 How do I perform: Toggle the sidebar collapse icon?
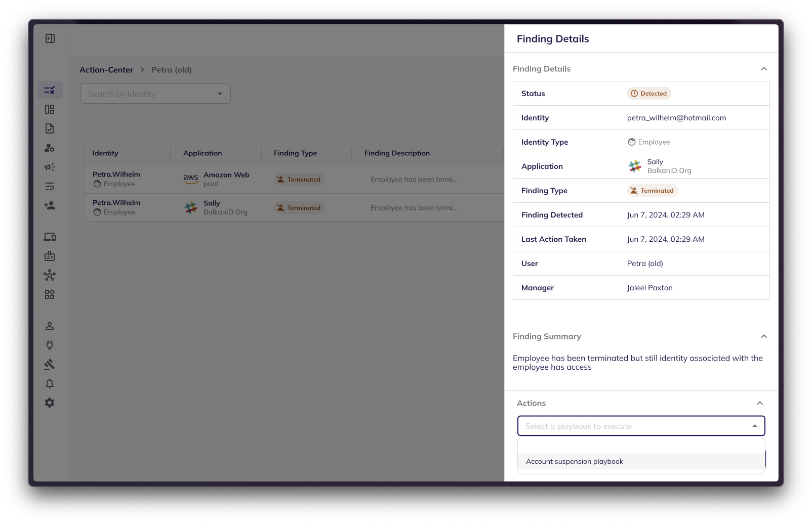click(x=50, y=38)
